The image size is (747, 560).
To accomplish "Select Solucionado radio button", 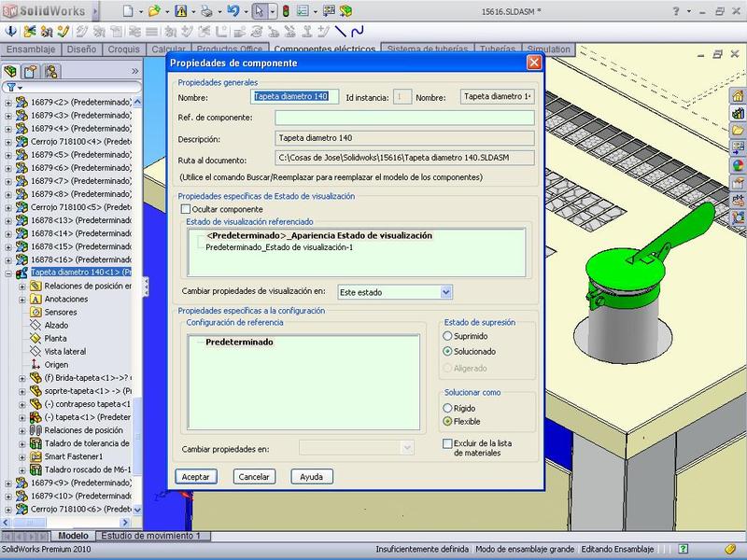I will click(447, 352).
